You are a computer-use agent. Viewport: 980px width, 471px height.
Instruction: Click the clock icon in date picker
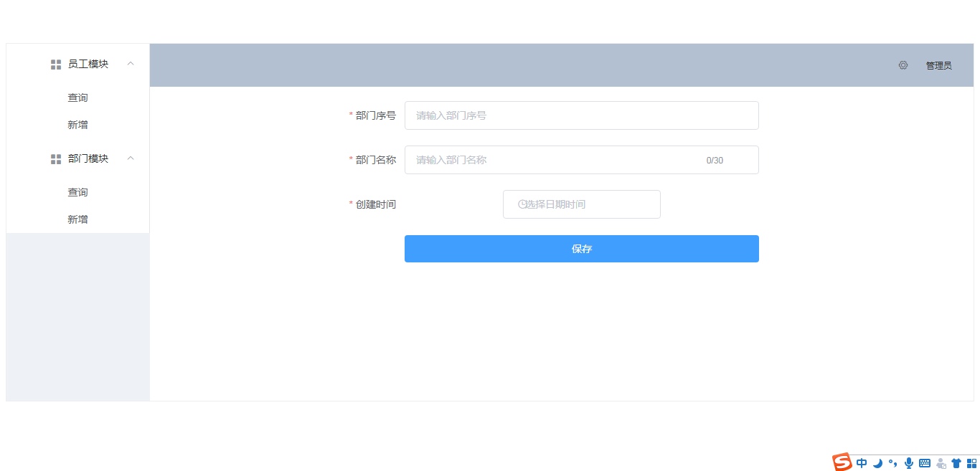click(x=522, y=204)
